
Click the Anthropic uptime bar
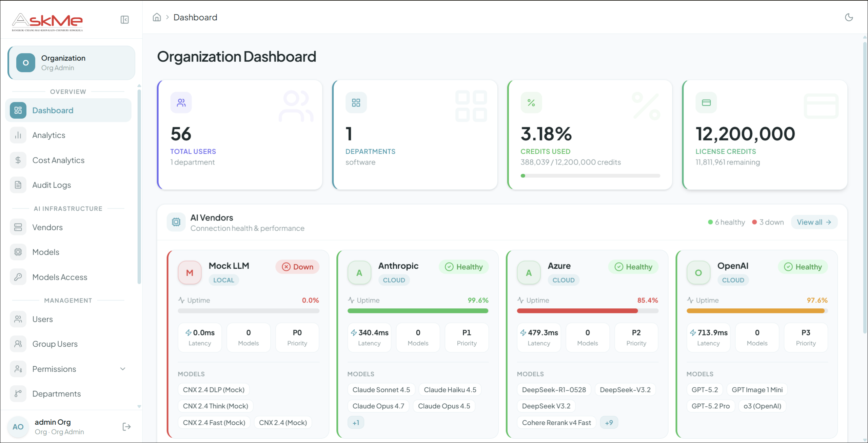tap(418, 311)
